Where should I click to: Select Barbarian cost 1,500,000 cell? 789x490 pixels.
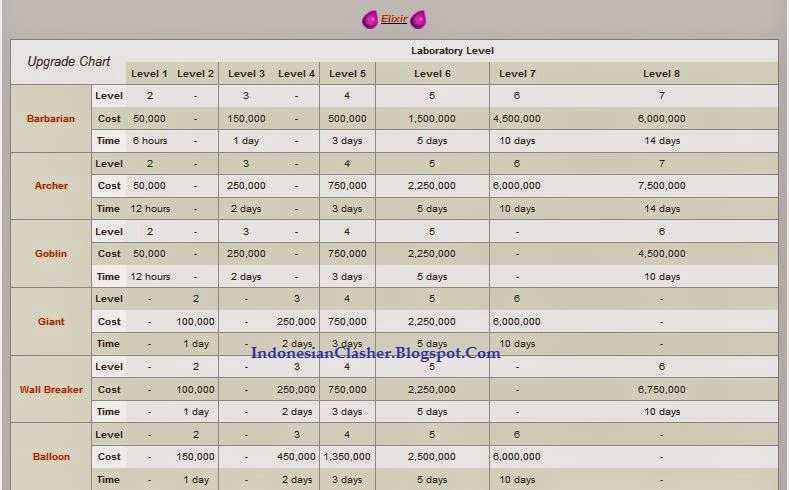(x=432, y=119)
